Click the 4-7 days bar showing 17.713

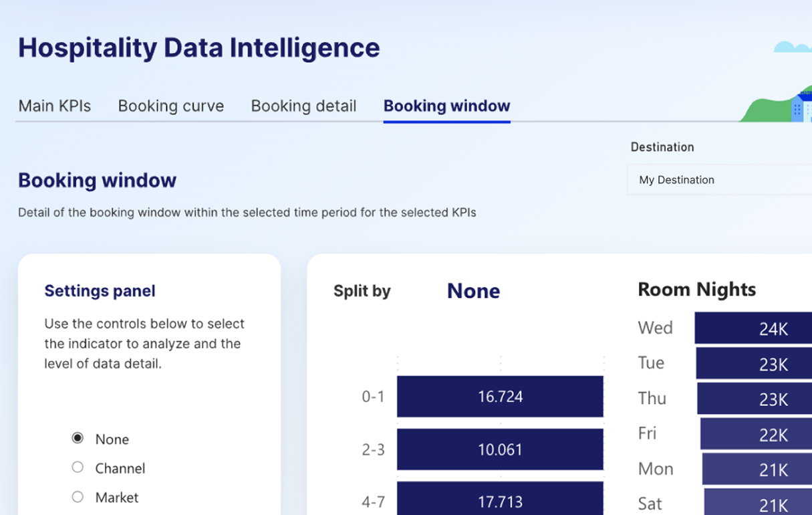pyautogui.click(x=500, y=500)
